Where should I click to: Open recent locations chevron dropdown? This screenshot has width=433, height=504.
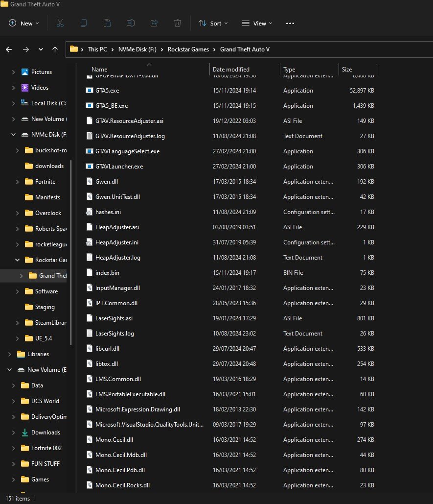tap(41, 49)
